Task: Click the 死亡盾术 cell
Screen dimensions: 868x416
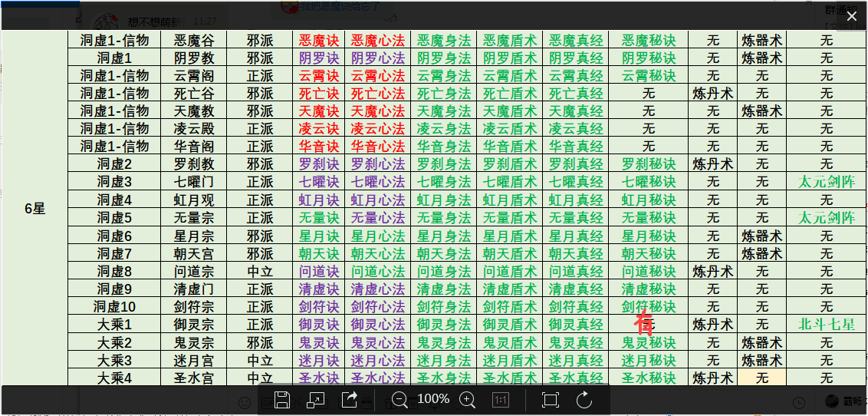Action: pyautogui.click(x=510, y=93)
